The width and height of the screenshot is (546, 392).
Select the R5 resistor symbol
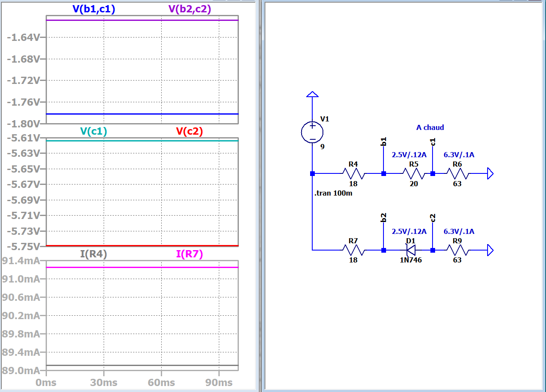413,173
